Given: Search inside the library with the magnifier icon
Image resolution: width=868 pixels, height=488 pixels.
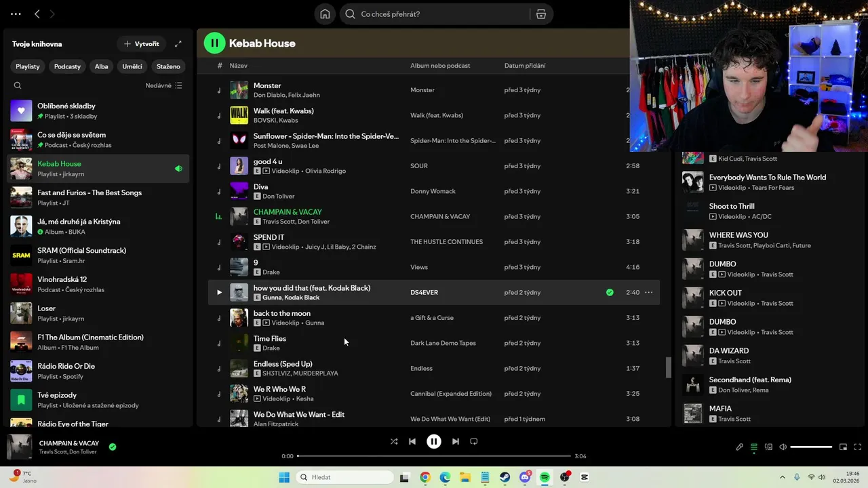Looking at the screenshot, I should [18, 85].
